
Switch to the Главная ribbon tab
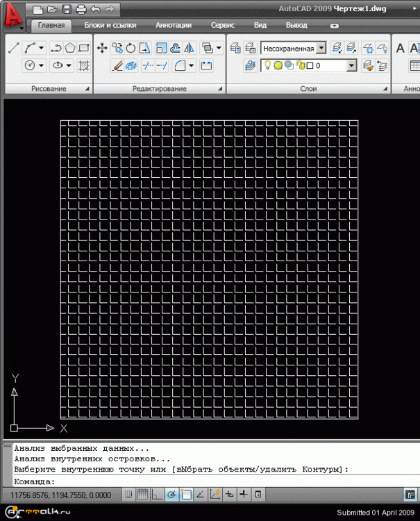click(51, 25)
